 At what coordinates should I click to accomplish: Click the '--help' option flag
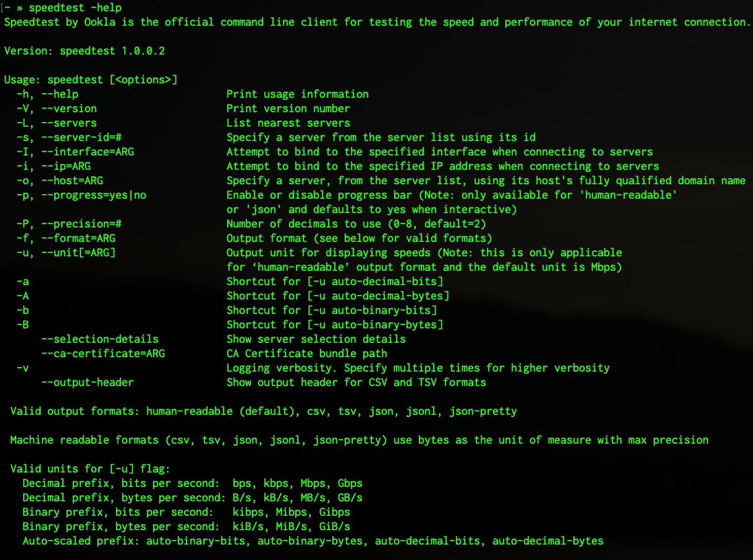[60, 94]
